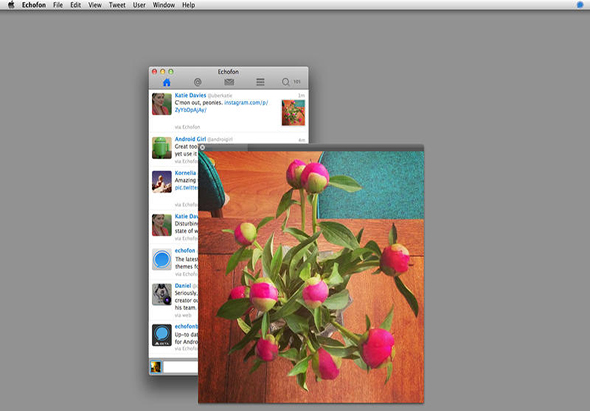Image resolution: width=590 pixels, height=411 pixels.
Task: Click Kornelia's avatar
Action: click(x=162, y=182)
